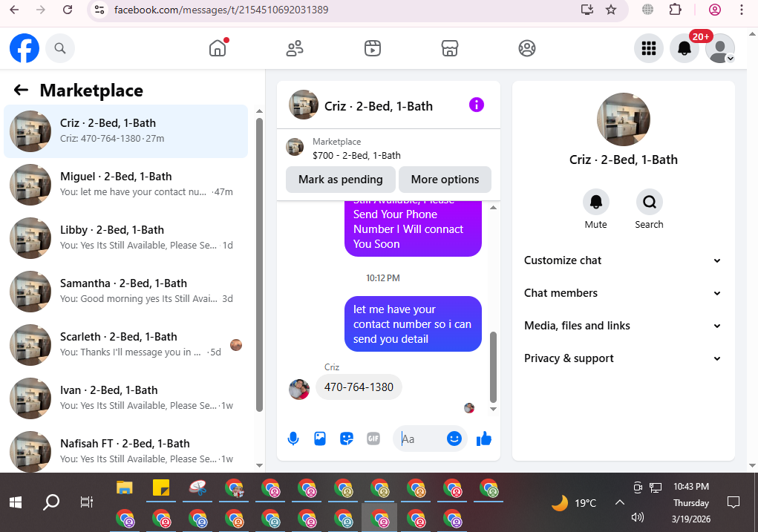This screenshot has height=532, width=758.
Task: Open Windows taskbar search
Action: point(51,503)
